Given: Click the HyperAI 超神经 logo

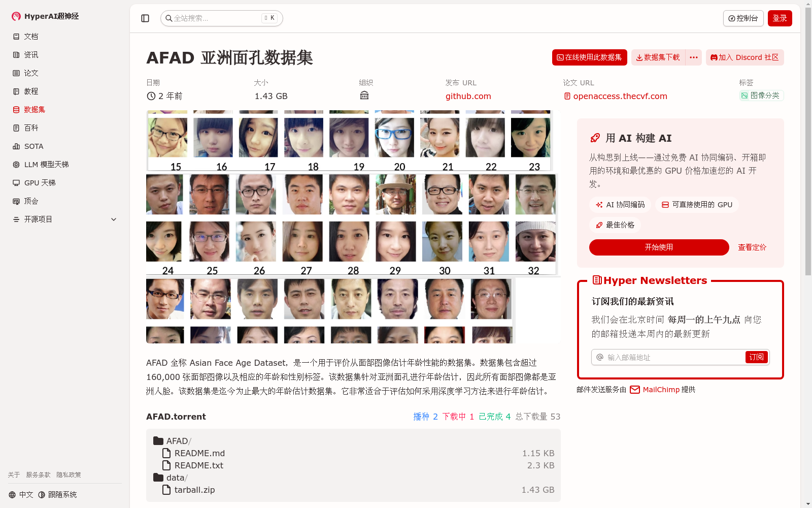Looking at the screenshot, I should click(45, 16).
